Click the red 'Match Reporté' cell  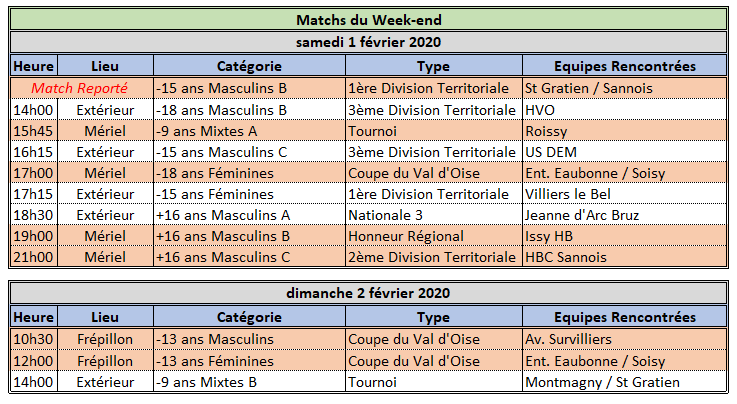[x=82, y=88]
